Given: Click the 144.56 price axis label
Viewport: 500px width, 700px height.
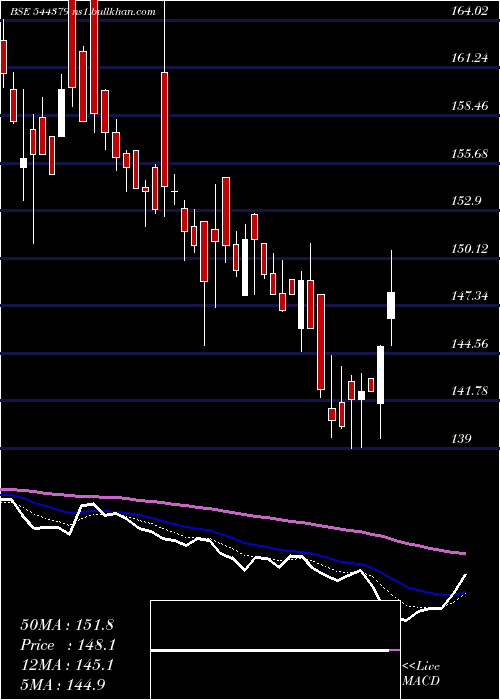Looking at the screenshot, I should pyautogui.click(x=469, y=344).
